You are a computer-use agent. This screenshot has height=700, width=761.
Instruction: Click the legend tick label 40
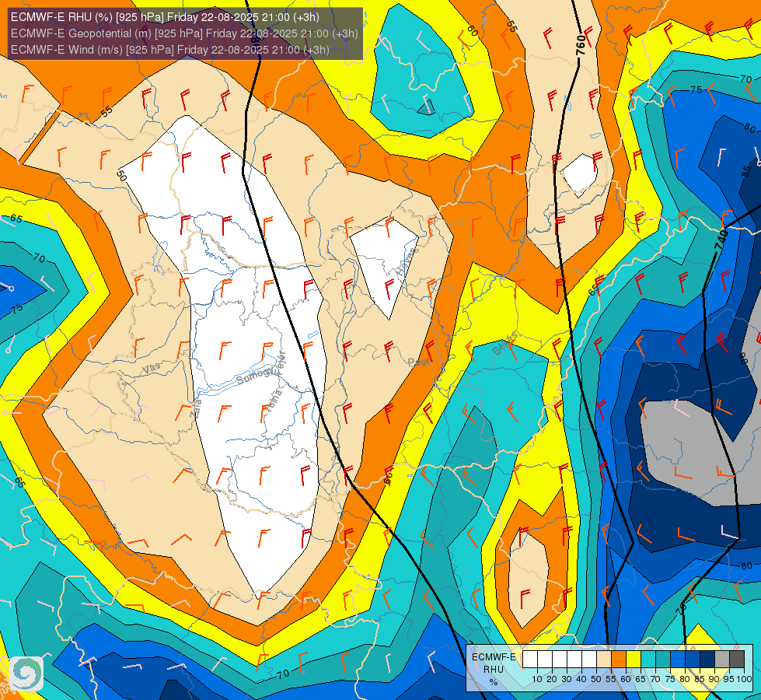click(581, 679)
